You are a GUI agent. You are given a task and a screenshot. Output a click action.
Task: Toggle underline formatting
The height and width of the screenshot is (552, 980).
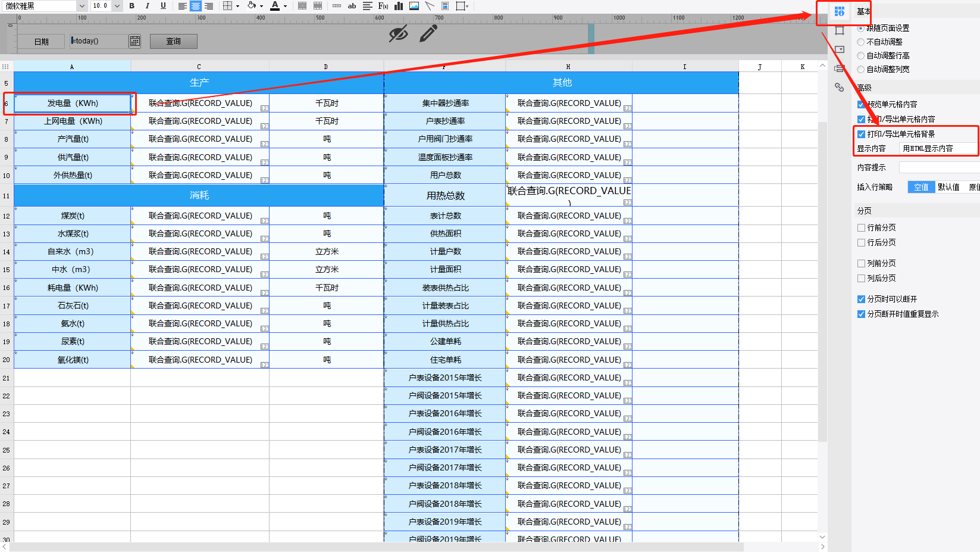163,6
